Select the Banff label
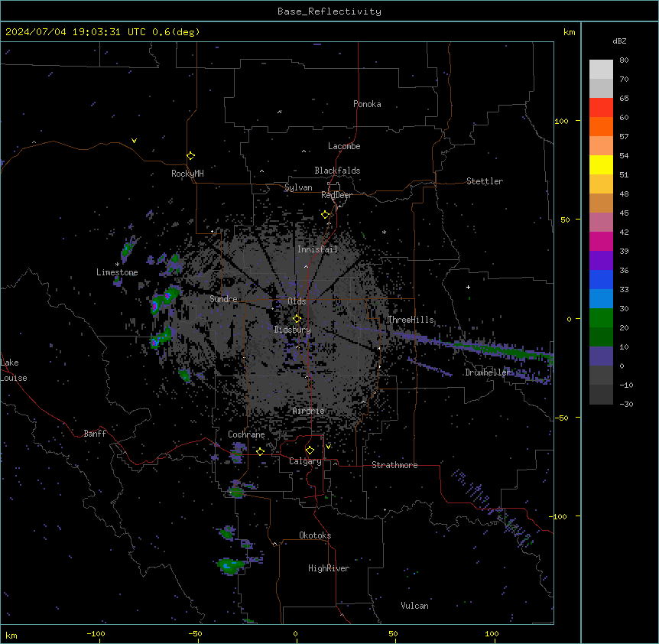The width and height of the screenshot is (659, 644). (x=95, y=434)
